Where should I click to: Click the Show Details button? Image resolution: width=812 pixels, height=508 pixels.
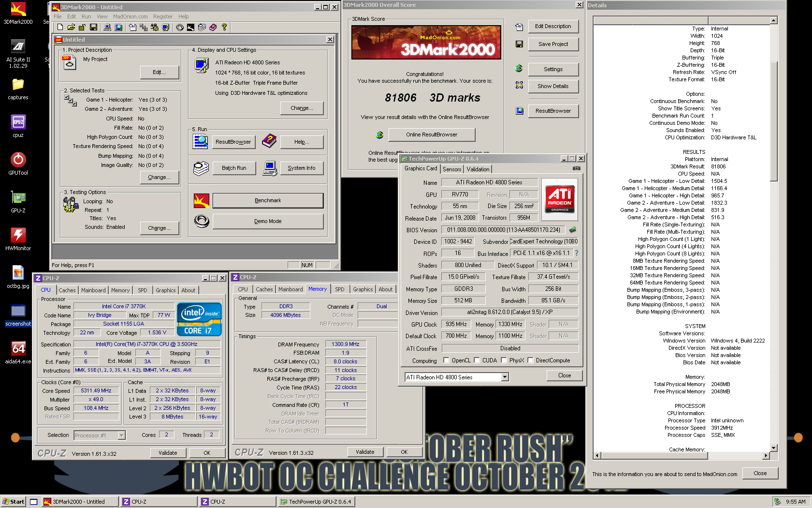[553, 86]
